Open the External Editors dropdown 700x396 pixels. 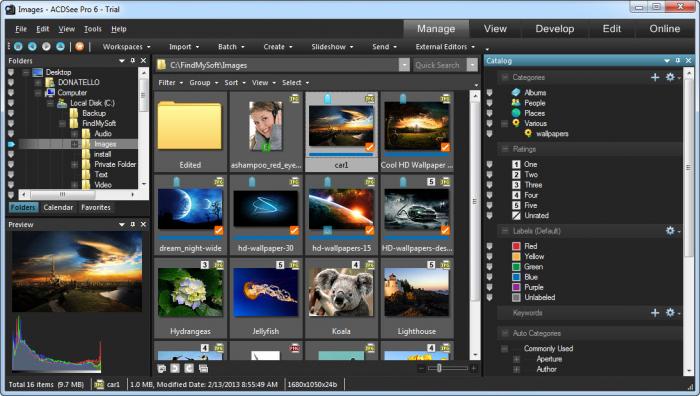(445, 46)
